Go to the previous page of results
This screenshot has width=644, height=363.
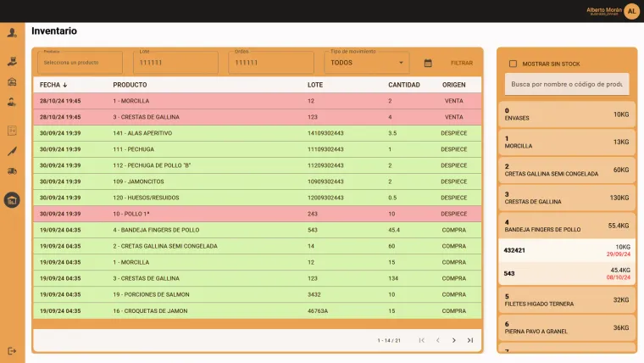[438, 340]
